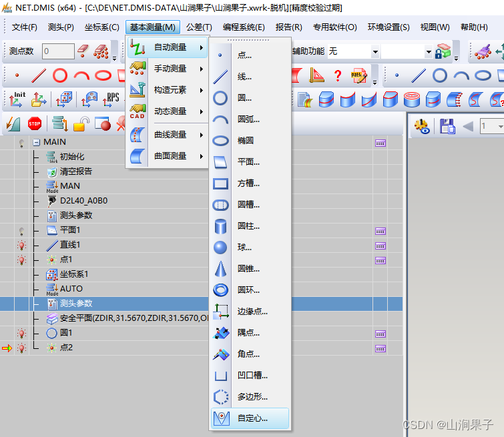
Task: Select 圆柱... from the submenu
Action: 250,226
